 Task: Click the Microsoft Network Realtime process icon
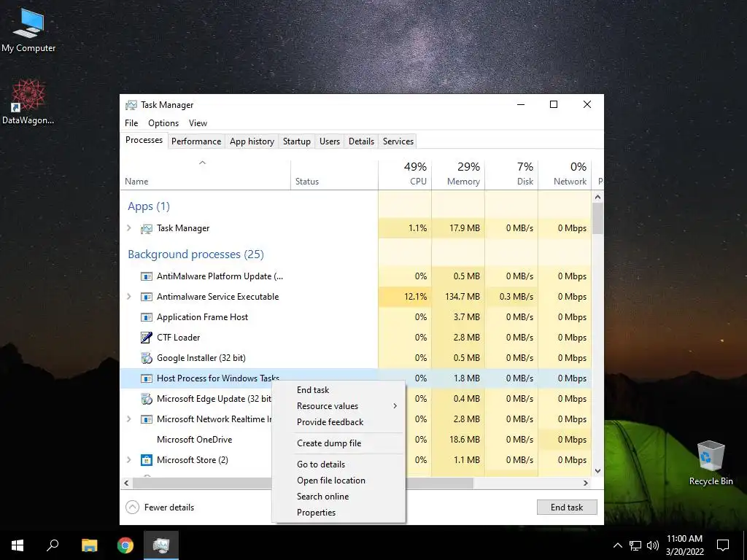146,419
